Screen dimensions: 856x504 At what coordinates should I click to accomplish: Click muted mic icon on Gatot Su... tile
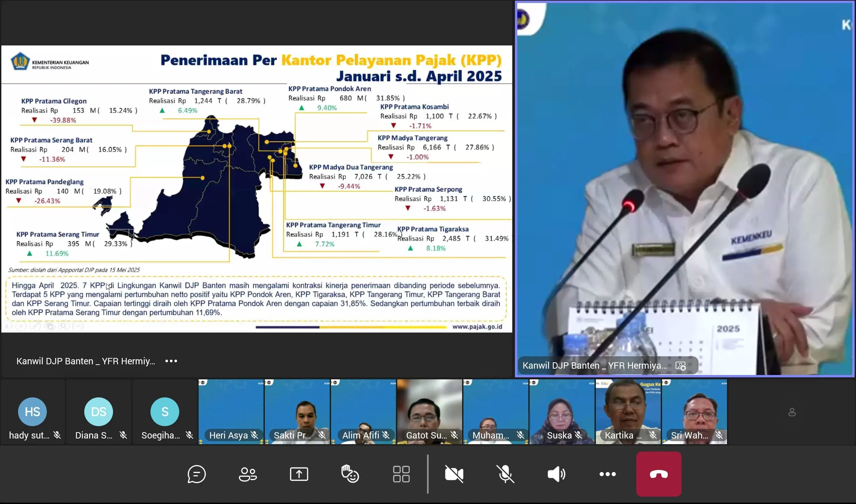tap(454, 435)
